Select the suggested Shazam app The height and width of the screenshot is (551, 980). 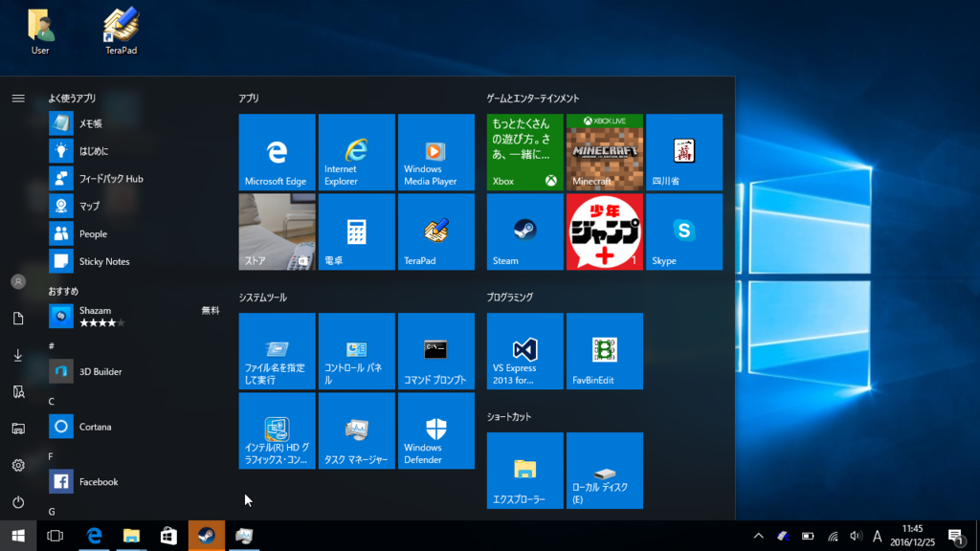click(134, 316)
